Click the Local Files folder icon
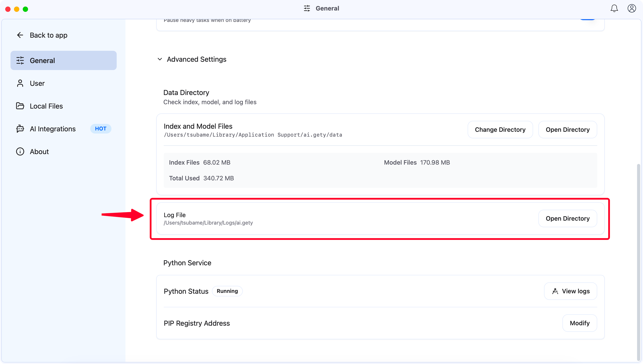643x364 pixels. tap(20, 106)
